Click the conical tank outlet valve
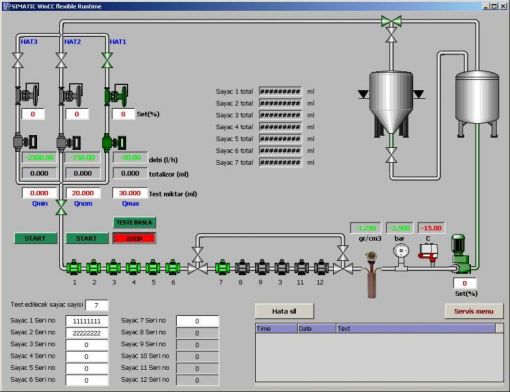The height and width of the screenshot is (392, 510). pos(391,155)
